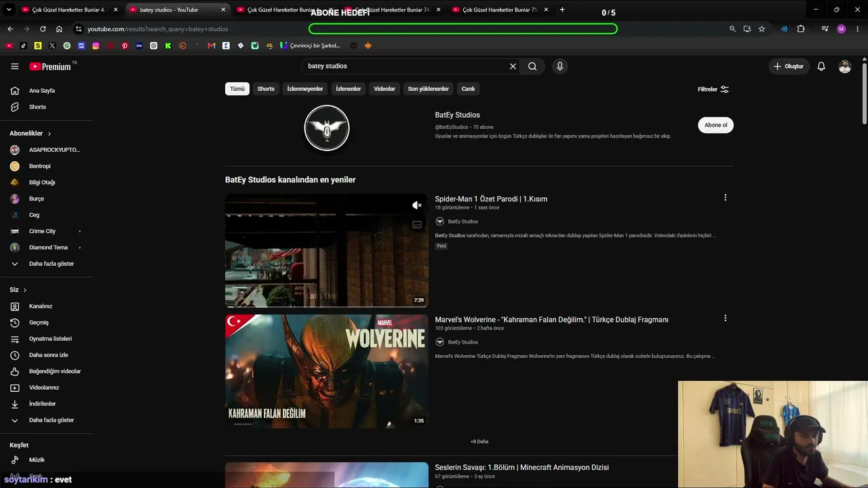Viewport: 868px width, 488px height.
Task: Toggle subtitles on the Spider-Man preview
Action: click(x=416, y=224)
